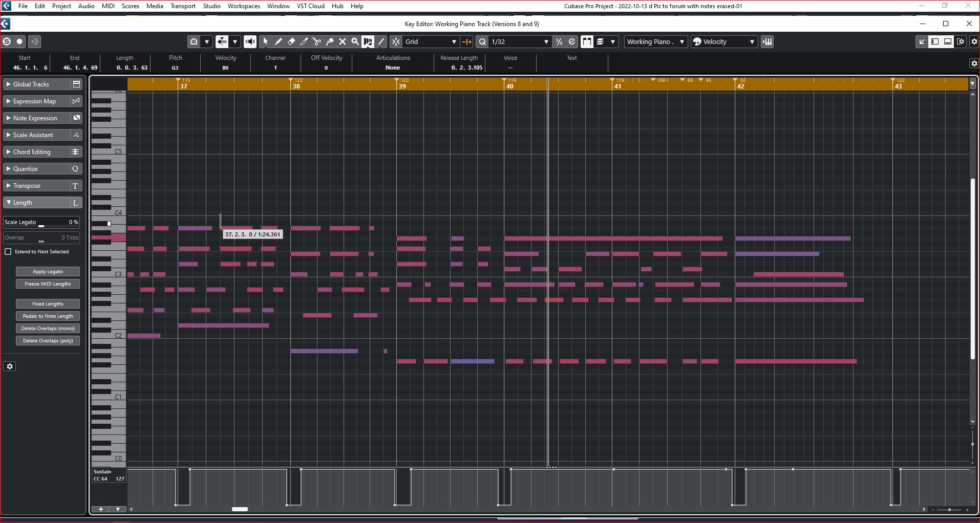980x523 pixels.
Task: Select the Split scissors tool
Action: 316,41
